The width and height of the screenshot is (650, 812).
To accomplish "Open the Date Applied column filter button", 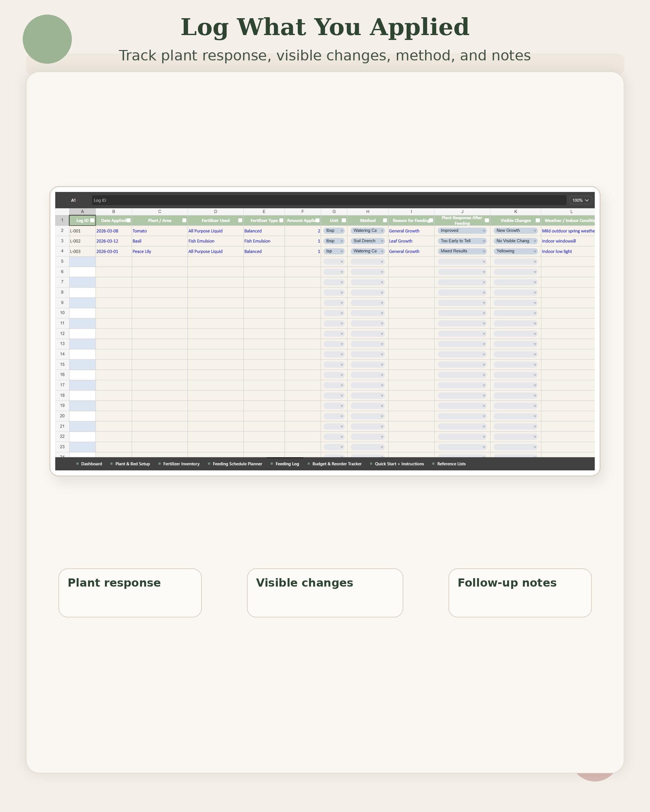I will pyautogui.click(x=128, y=220).
